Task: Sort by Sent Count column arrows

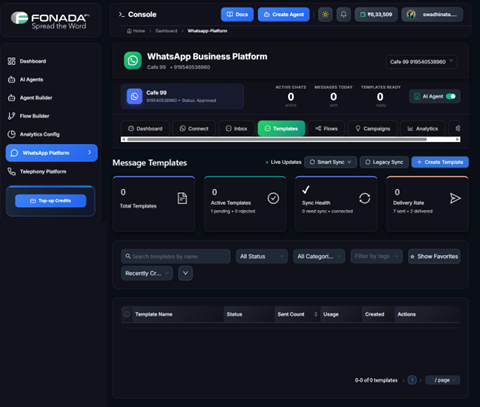Action: 316,314
